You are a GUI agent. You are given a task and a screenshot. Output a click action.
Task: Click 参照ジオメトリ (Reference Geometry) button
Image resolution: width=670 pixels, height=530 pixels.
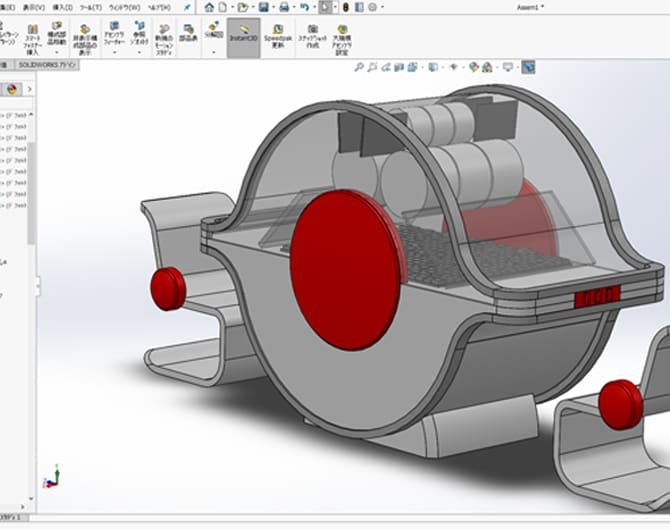click(139, 33)
